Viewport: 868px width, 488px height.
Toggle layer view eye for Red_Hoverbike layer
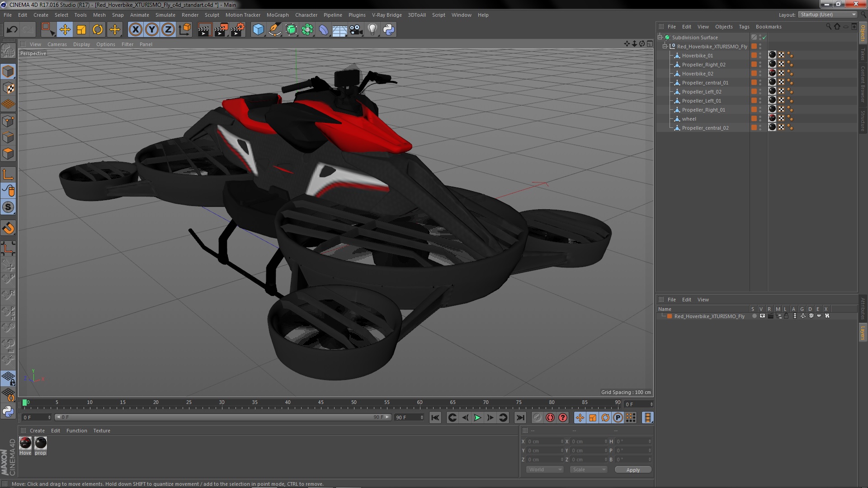762,316
